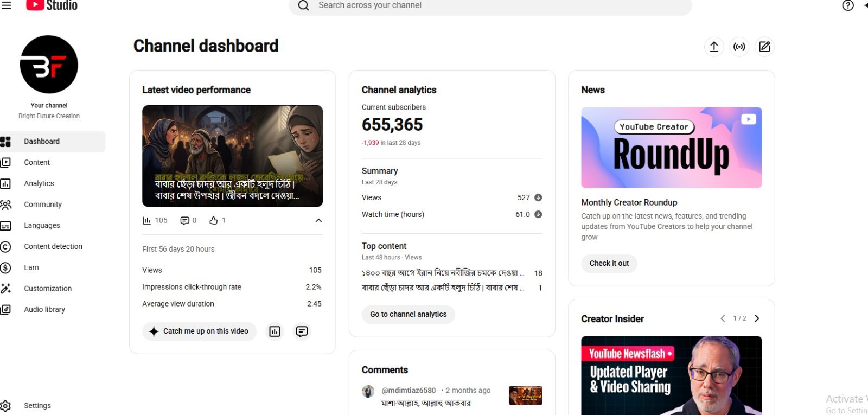This screenshot has width=868, height=415.
Task: Open the commented video thumbnail
Action: click(525, 395)
